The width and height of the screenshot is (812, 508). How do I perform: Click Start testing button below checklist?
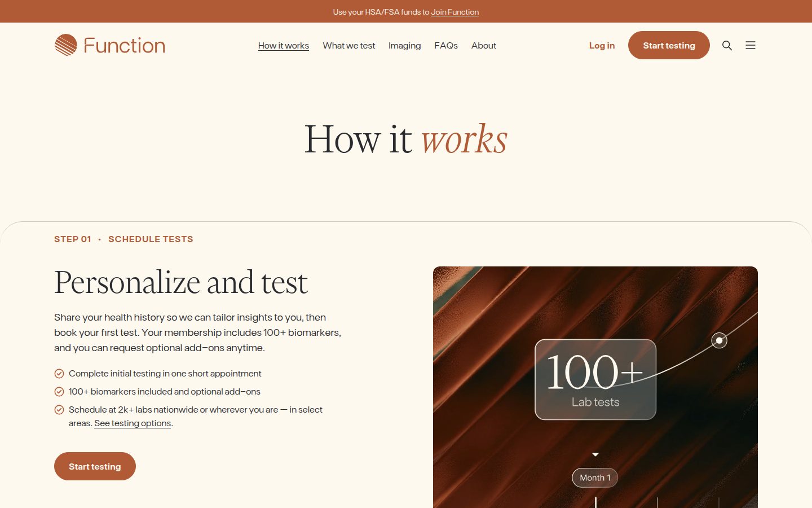coord(95,466)
